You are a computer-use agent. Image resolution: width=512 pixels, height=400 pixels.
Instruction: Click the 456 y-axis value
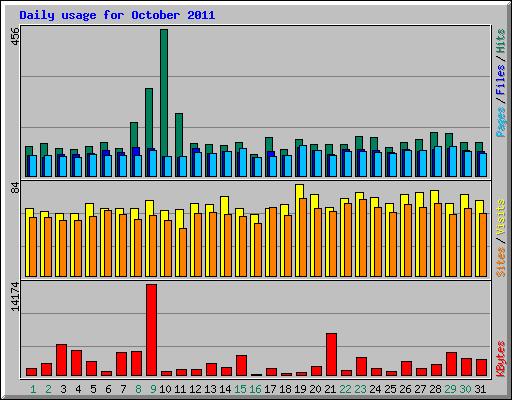point(15,36)
